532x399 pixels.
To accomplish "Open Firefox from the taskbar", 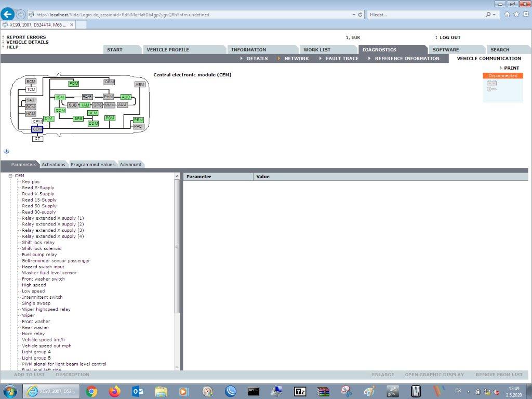I will tap(115, 391).
